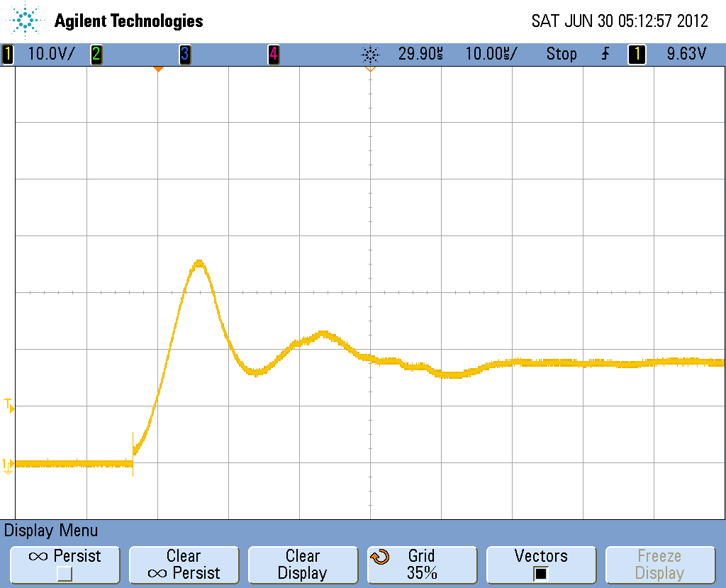Screen dimensions: 726x588
Task: Click the delay sunburst icon beside 29.90
Action: tap(370, 54)
